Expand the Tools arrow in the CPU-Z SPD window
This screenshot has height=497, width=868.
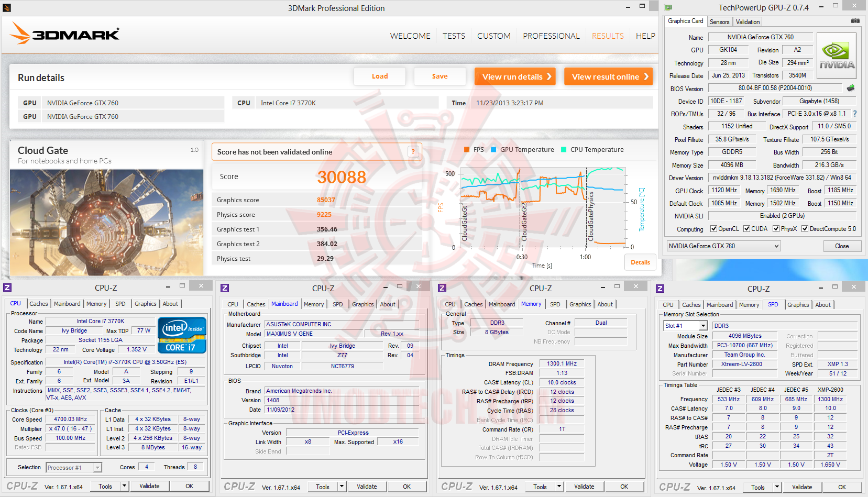[x=777, y=487]
